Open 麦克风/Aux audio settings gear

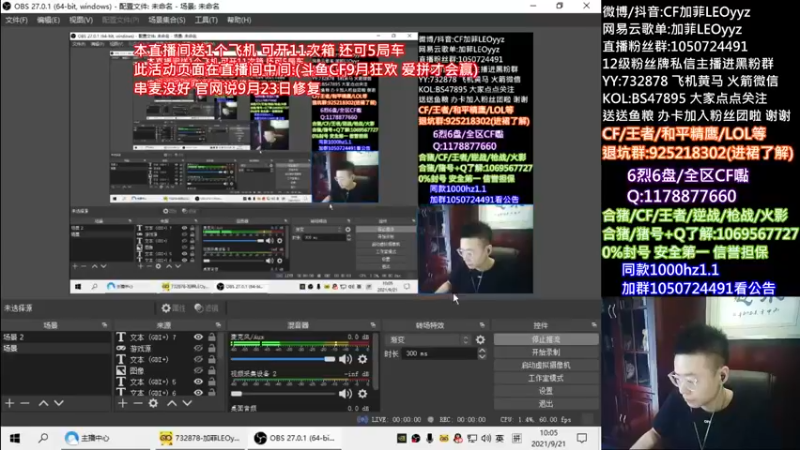point(362,359)
